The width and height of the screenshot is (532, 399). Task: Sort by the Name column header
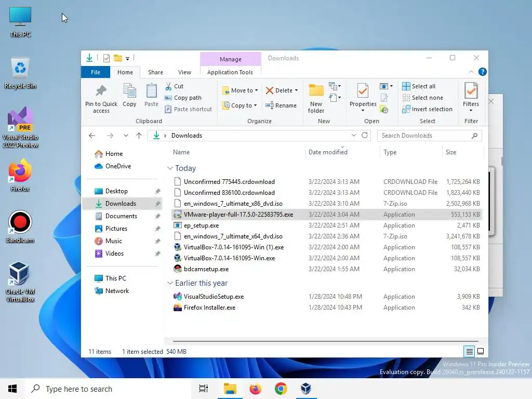click(237, 152)
